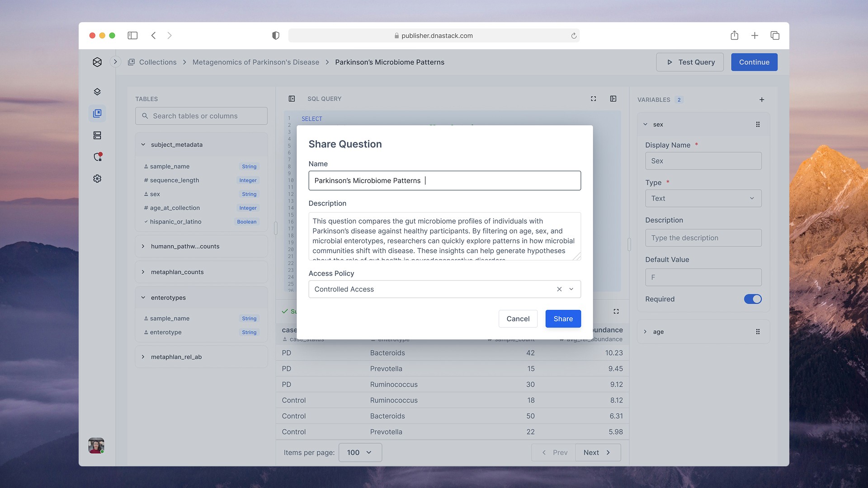Click the Continue button

click(x=754, y=62)
